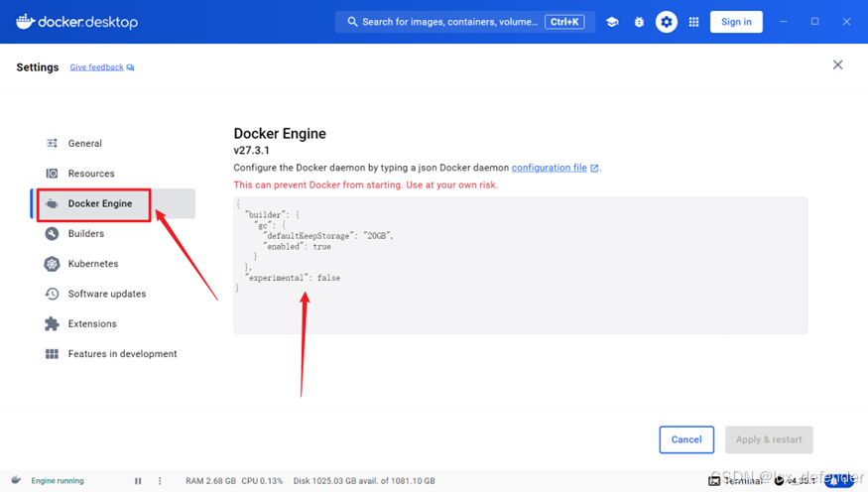
Task: Click the whale icon in the status bar
Action: click(x=16, y=480)
